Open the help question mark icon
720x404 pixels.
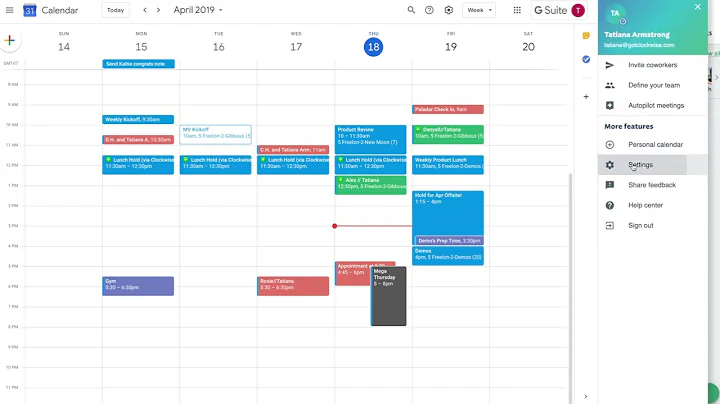click(x=429, y=10)
